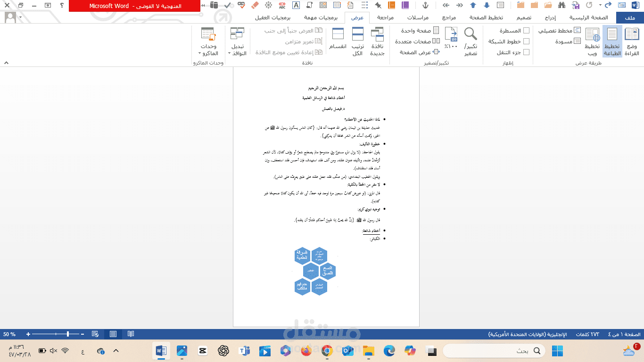Open the File (ملف) tab
Viewport: 644px width, 362px height.
coord(629,17)
